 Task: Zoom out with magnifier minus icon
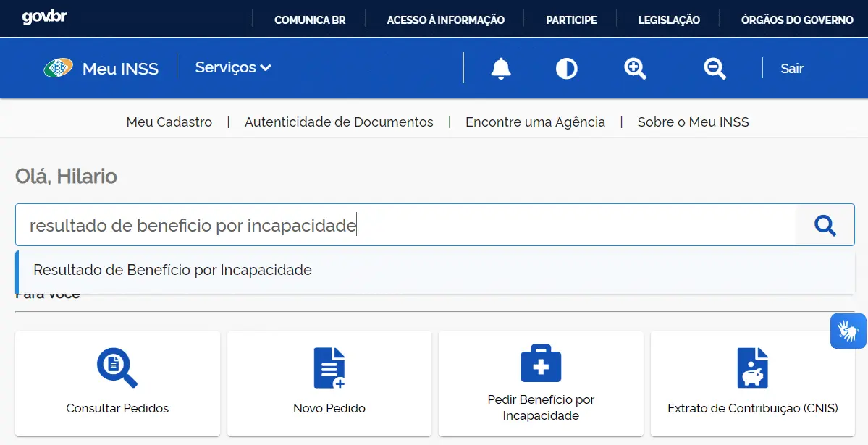715,69
